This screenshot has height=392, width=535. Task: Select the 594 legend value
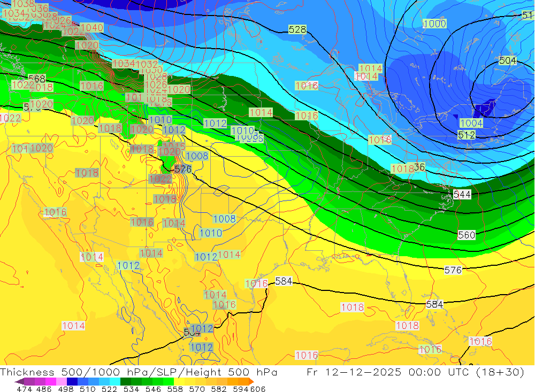point(241,389)
